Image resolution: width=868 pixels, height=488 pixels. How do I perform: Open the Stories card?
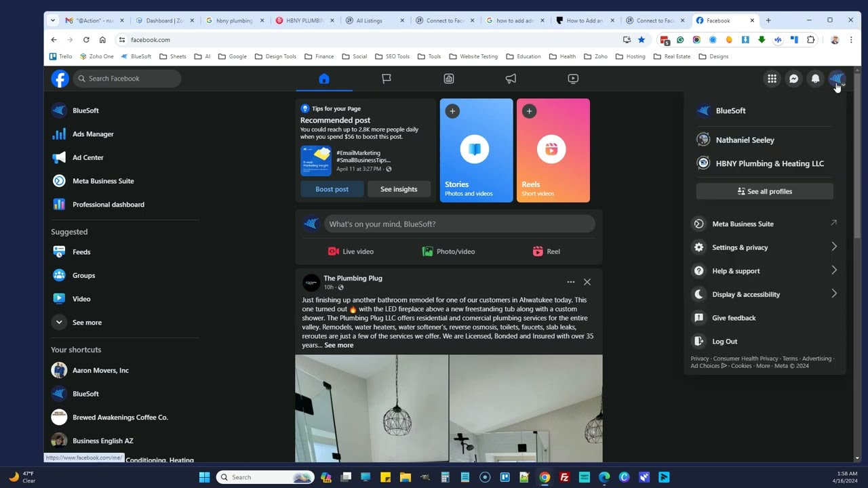476,150
